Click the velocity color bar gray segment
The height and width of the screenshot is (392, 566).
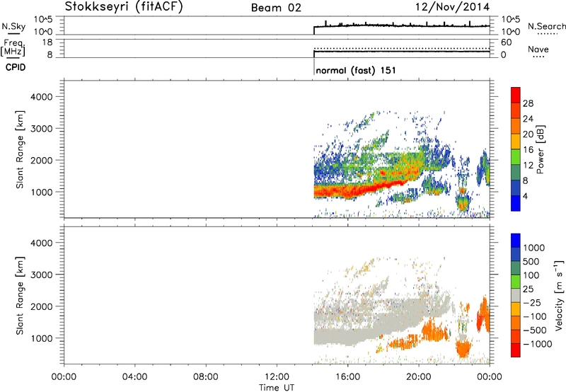(516, 296)
